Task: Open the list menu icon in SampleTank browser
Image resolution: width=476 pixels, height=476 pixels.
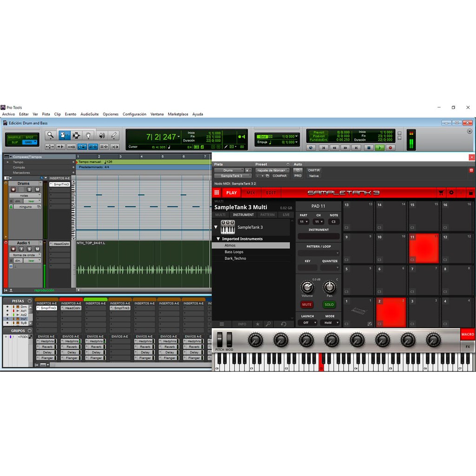Action: pos(222,324)
